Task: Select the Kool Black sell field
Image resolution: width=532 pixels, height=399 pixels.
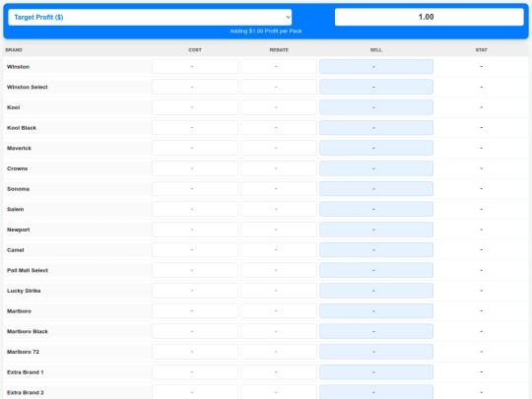Action: tap(376, 127)
